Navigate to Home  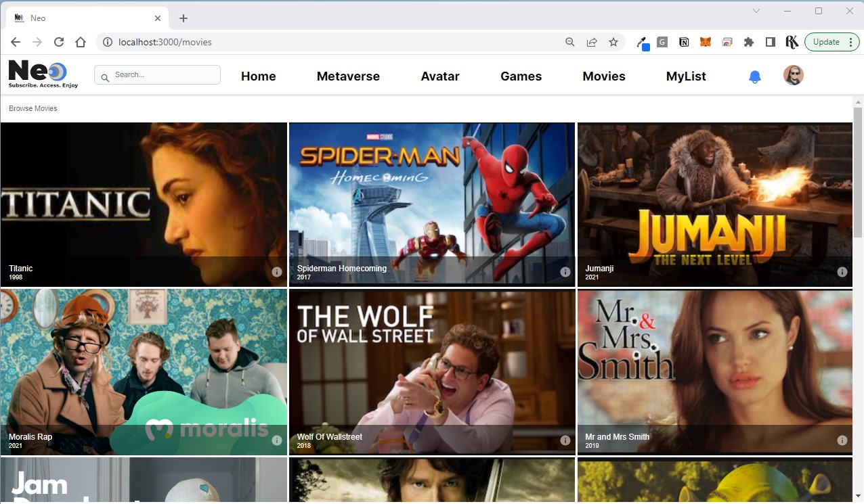[x=259, y=76]
